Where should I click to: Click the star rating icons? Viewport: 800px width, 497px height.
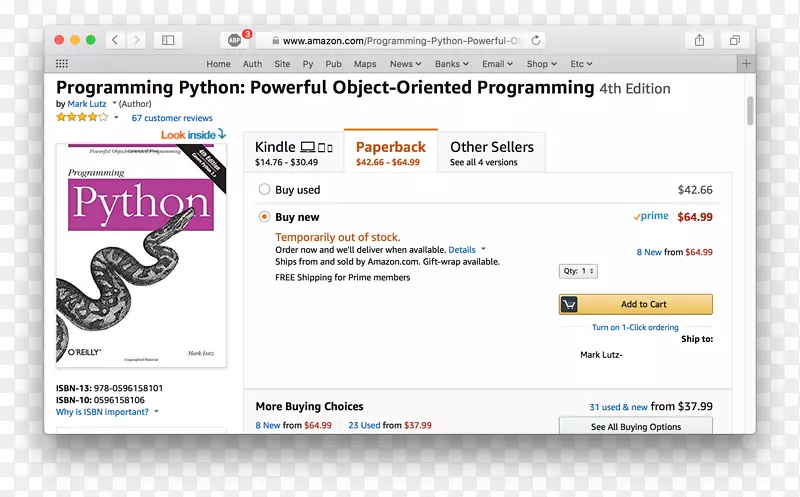pyautogui.click(x=82, y=117)
